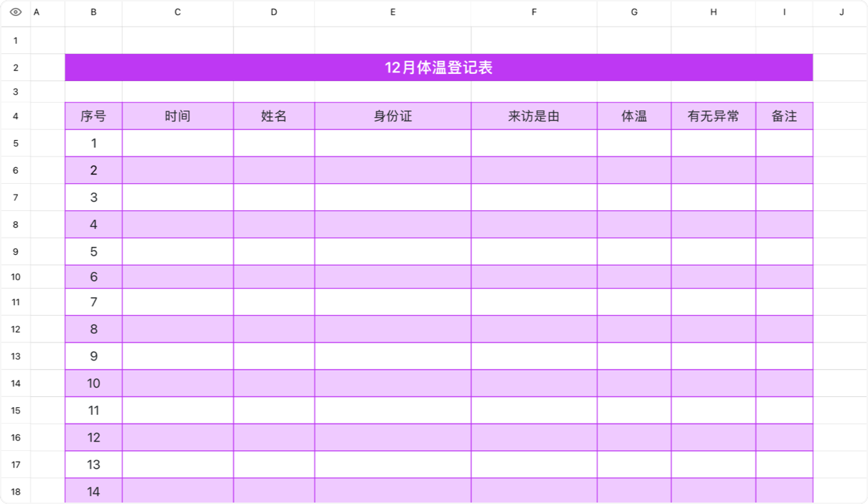Select column B header
Screen dimensions: 868x504
[x=94, y=12]
